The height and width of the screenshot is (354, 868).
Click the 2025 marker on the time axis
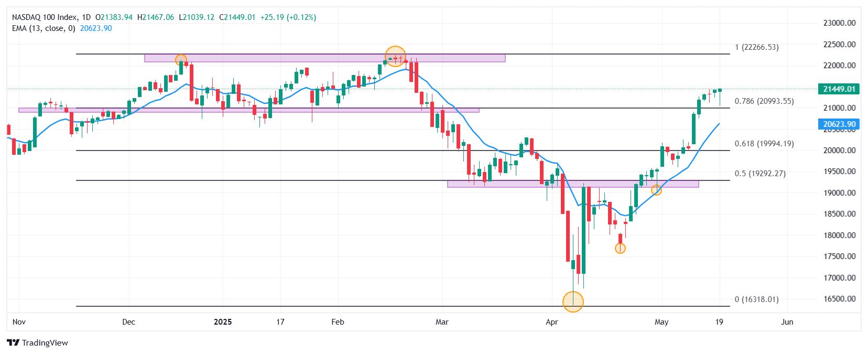point(223,322)
